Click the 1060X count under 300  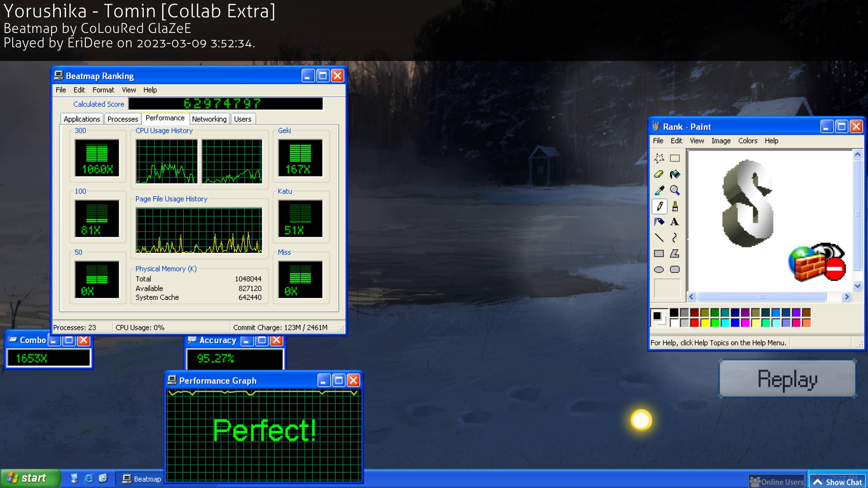tap(97, 169)
